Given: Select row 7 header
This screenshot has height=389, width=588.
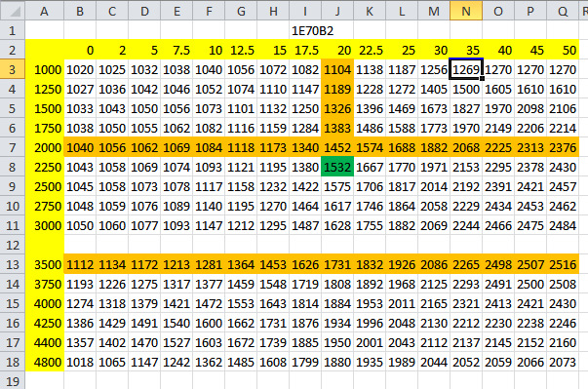Looking at the screenshot, I should pos(13,147).
